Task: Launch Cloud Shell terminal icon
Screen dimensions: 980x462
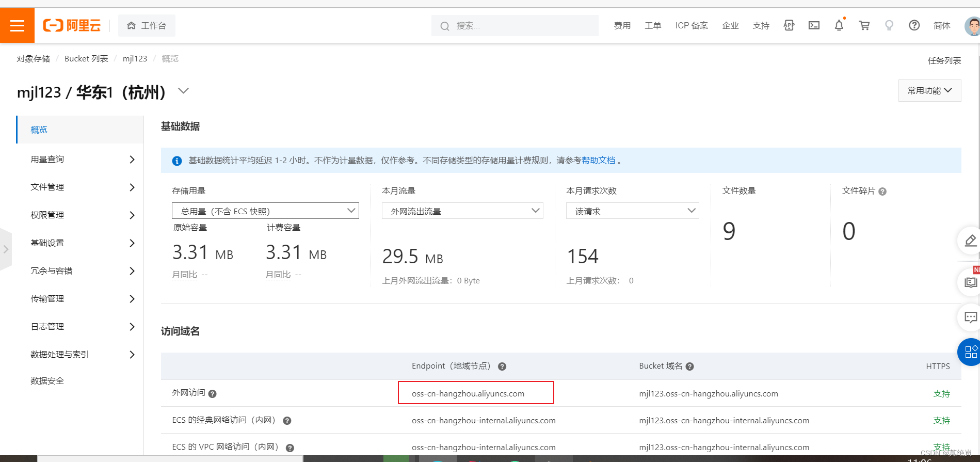Action: click(x=814, y=25)
